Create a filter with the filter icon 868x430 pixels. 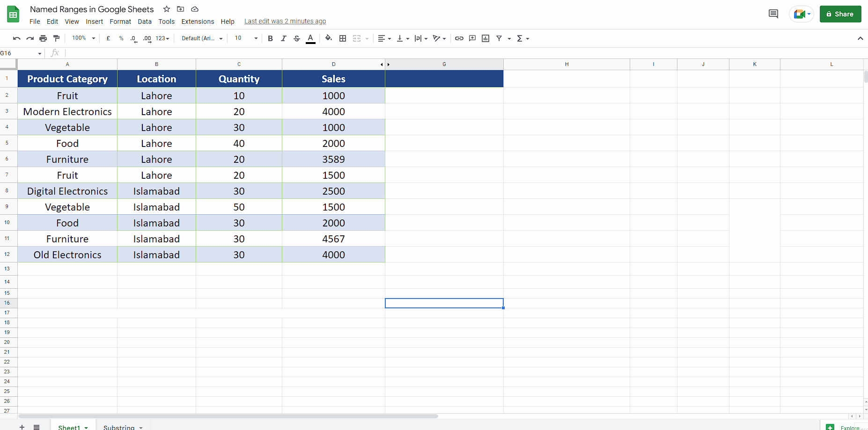(499, 38)
